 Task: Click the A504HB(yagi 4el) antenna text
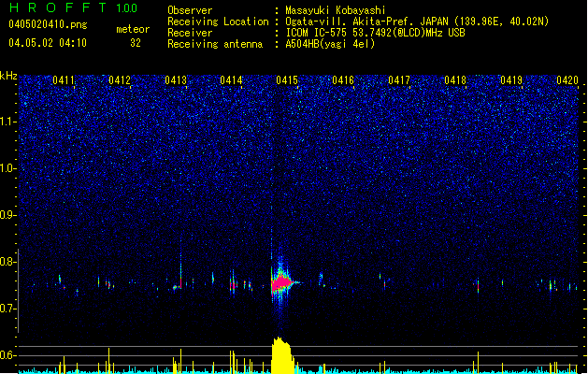pyautogui.click(x=330, y=44)
